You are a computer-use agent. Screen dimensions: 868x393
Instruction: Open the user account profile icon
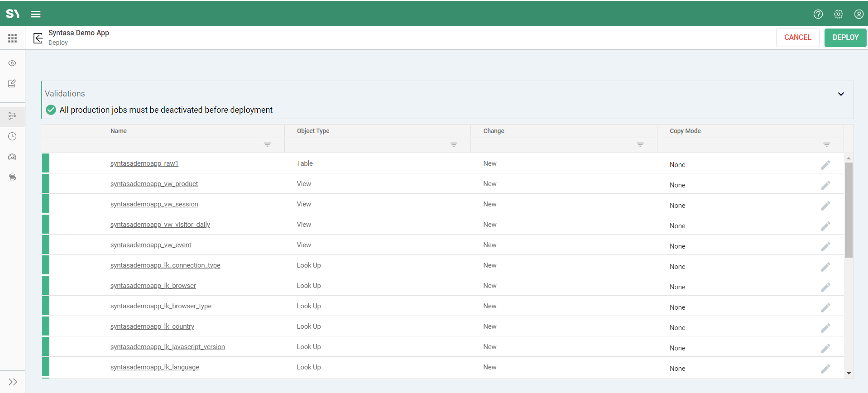pos(858,14)
